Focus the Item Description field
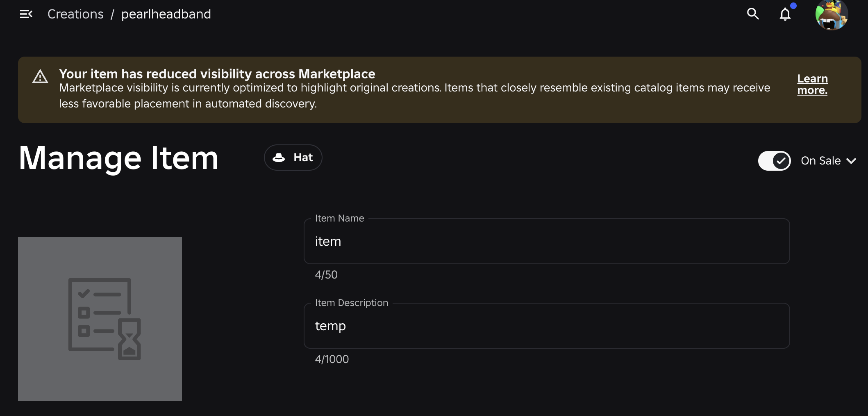 (547, 326)
